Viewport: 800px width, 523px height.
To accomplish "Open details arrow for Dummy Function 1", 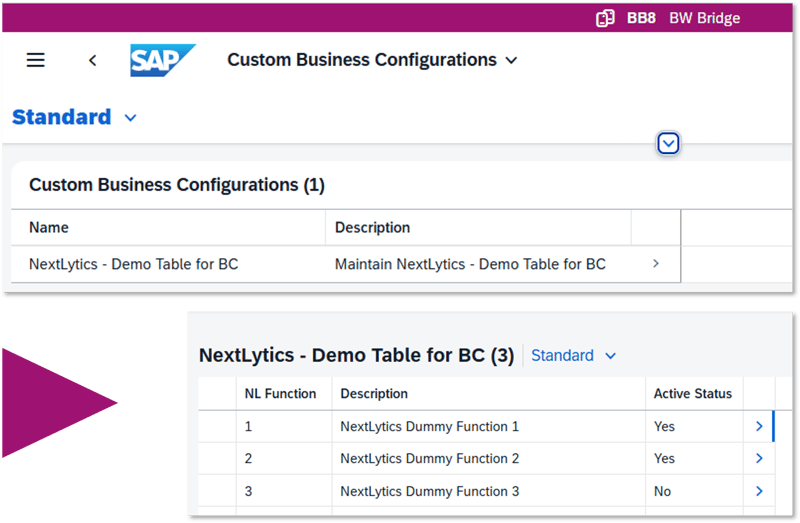I will (x=759, y=426).
